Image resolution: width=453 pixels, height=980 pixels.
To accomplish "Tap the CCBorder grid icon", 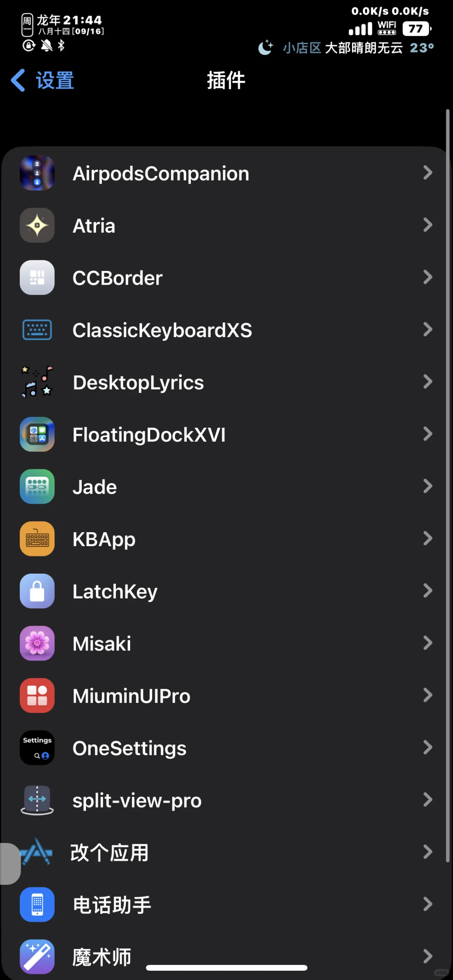I will click(37, 278).
